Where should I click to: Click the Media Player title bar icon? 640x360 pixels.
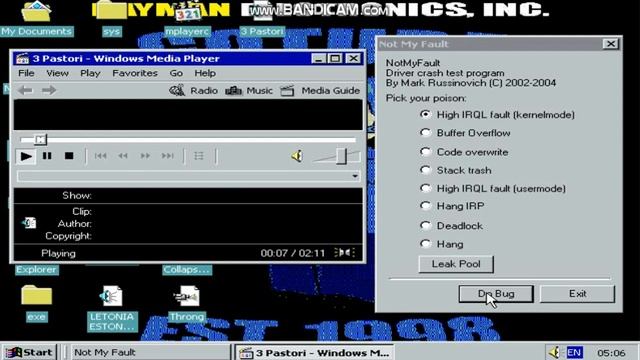pos(22,58)
